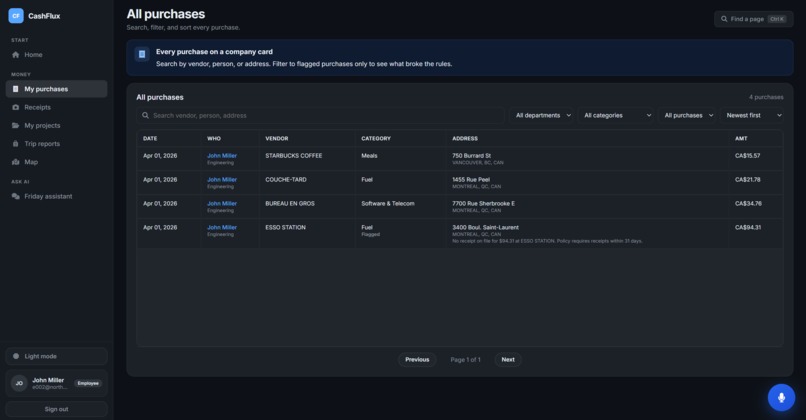Click the 750 Burrard St address
The image size is (806, 420).
(x=471, y=156)
